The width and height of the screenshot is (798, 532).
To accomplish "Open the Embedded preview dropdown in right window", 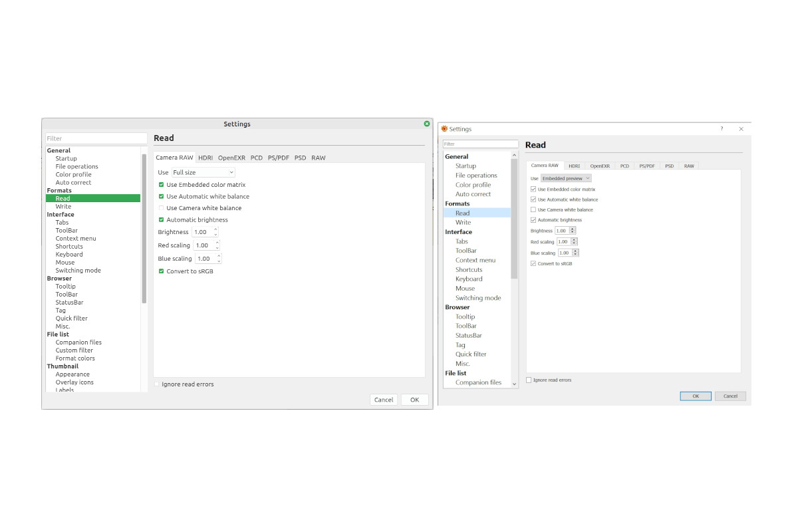I will 566,178.
